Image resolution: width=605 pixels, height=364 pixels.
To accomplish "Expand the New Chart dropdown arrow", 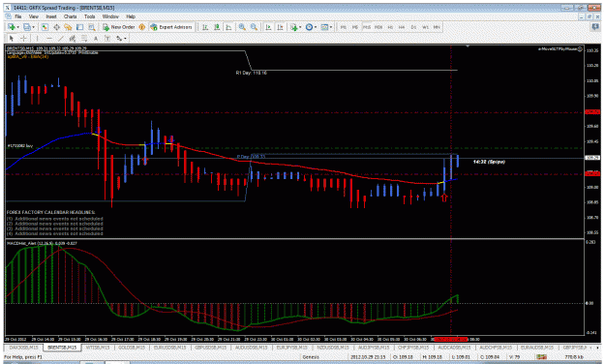I will (17, 27).
